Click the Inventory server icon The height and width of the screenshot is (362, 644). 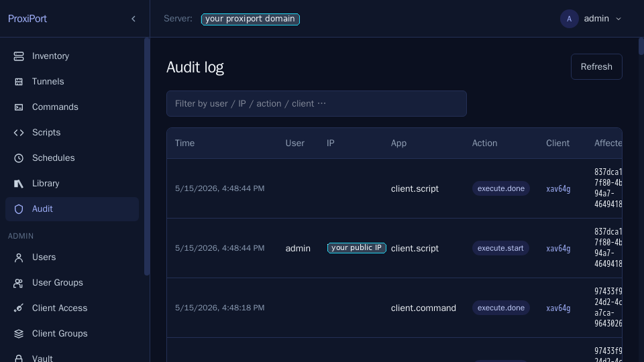click(19, 56)
